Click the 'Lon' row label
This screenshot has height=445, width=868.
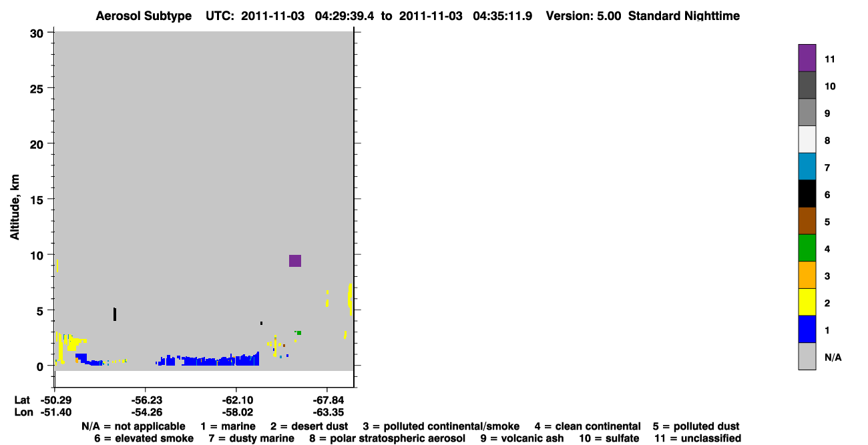click(x=23, y=412)
